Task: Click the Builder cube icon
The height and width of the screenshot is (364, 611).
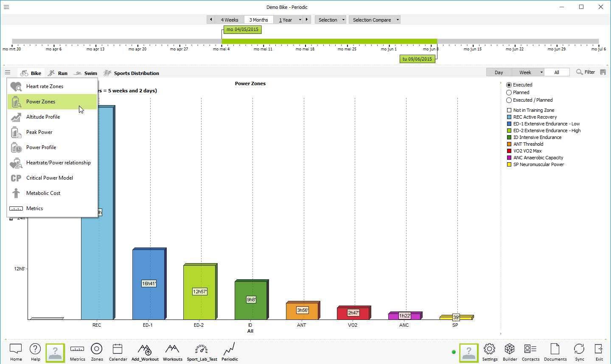Action: pos(510,349)
